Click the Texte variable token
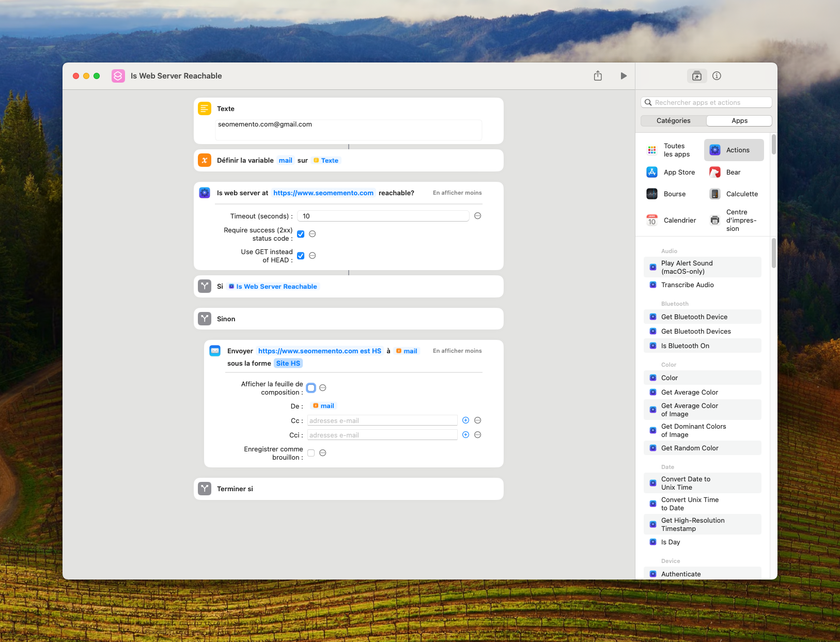 pyautogui.click(x=326, y=160)
